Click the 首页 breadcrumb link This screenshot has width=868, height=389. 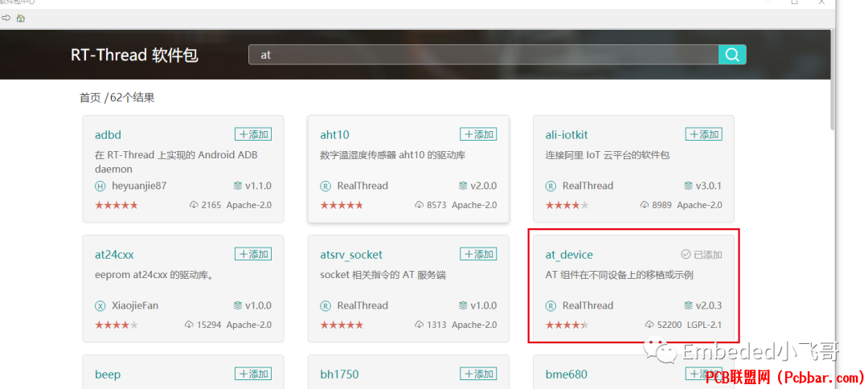click(x=90, y=98)
